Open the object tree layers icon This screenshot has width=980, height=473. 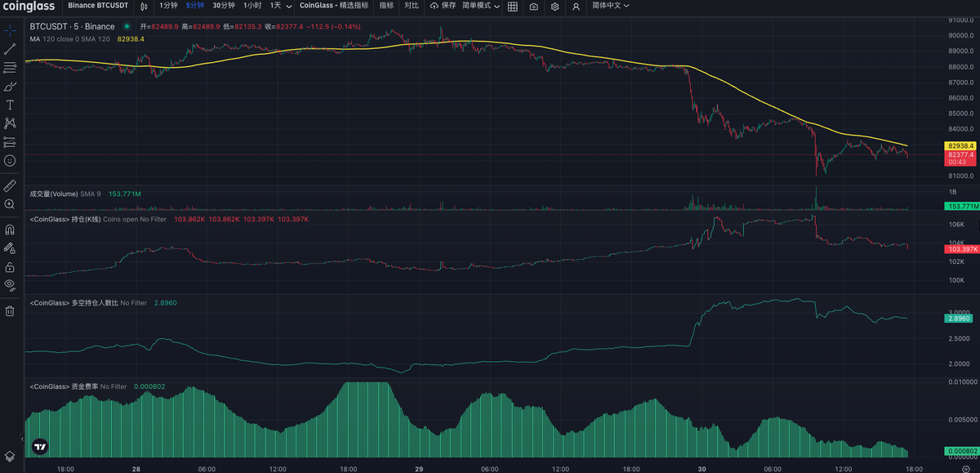pyautogui.click(x=10, y=457)
